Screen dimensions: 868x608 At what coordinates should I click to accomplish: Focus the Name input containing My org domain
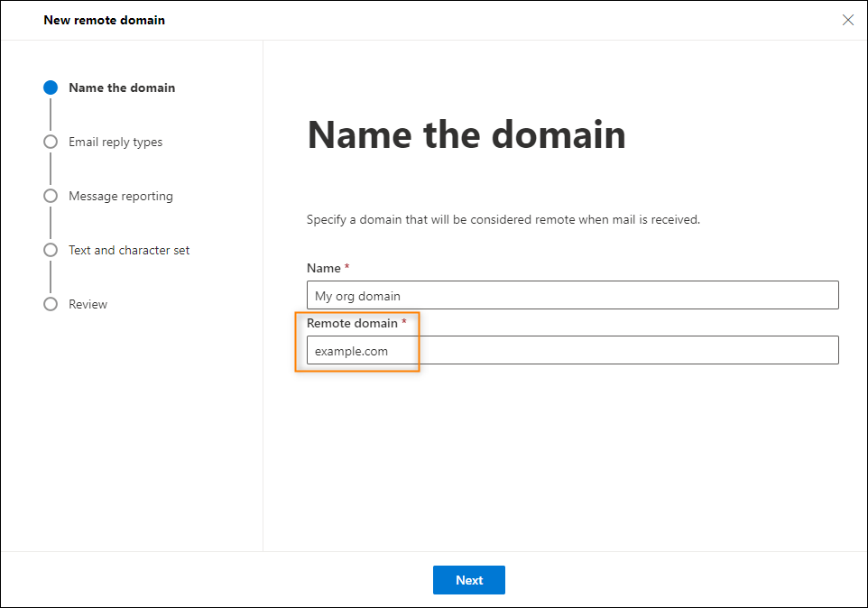(572, 295)
